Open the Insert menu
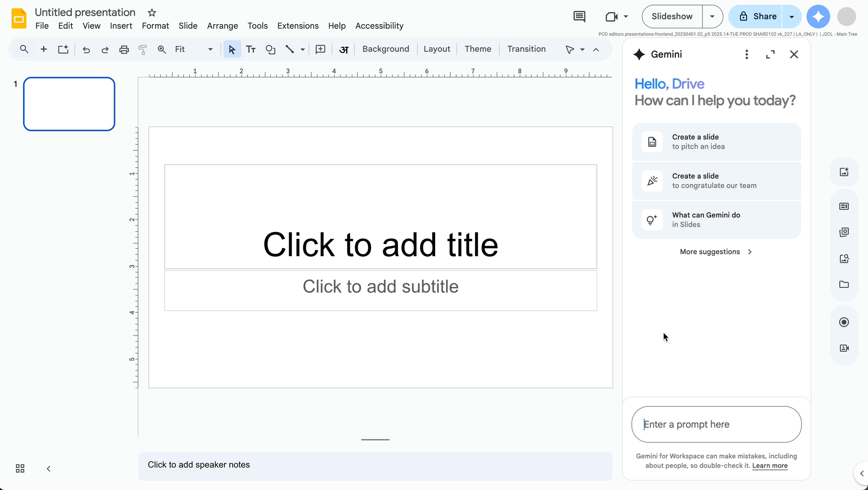The image size is (868, 490). point(121,26)
